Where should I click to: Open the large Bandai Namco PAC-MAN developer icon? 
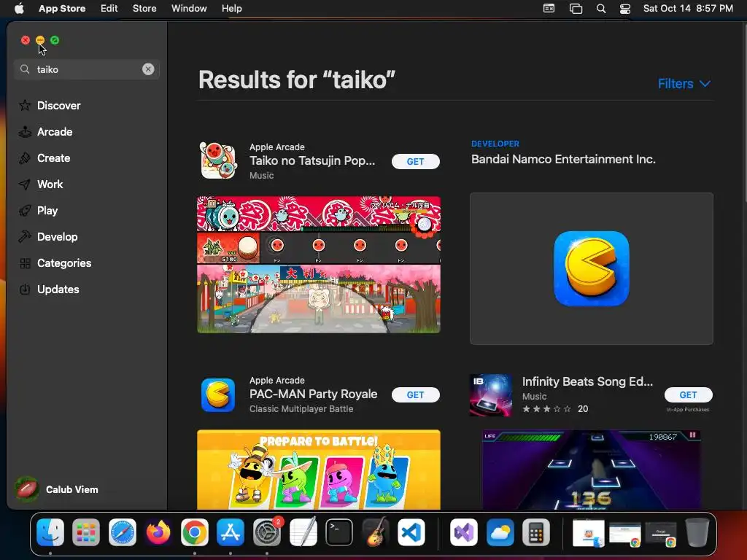pos(591,268)
